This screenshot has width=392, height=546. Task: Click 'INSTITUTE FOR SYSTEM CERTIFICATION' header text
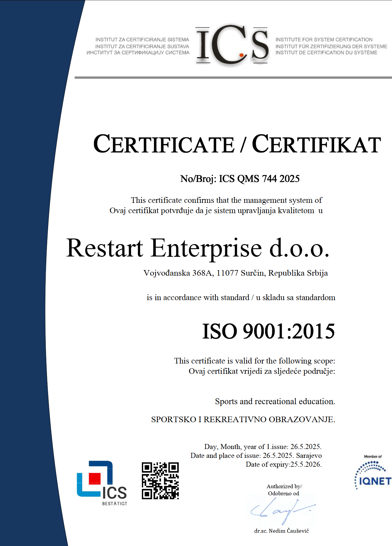324,40
